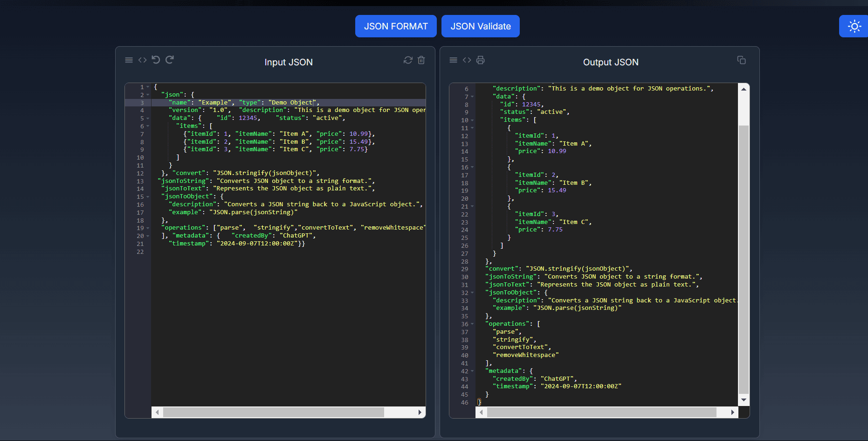Place cursor on "Example" in input line 3

(x=215, y=102)
